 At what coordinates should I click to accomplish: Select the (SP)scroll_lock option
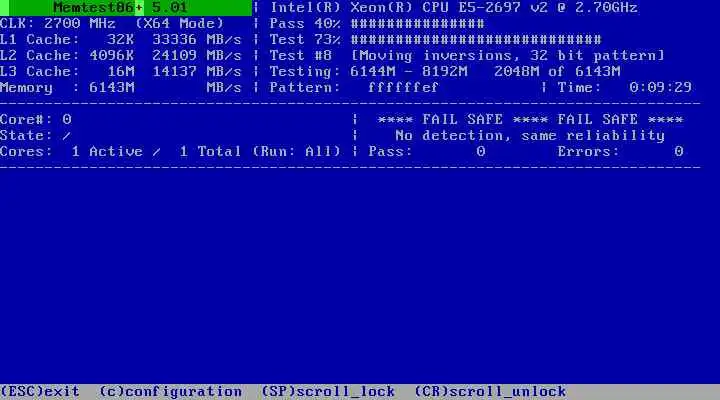pos(328,392)
